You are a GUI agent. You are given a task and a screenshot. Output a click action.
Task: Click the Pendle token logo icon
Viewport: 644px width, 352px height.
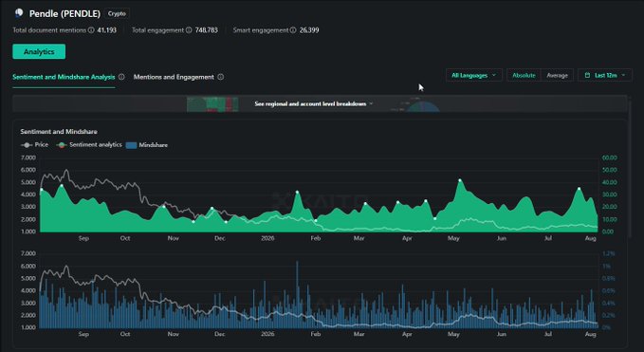[19, 13]
